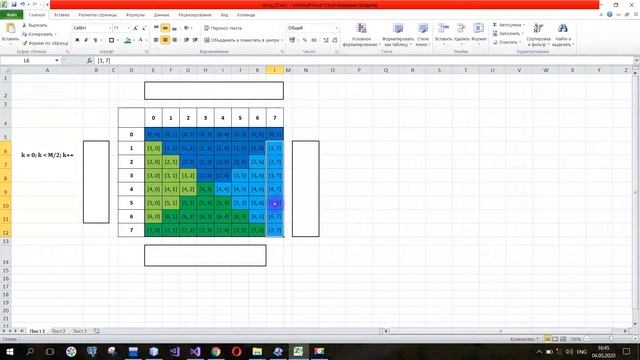Image resolution: width=640 pixels, height=360 pixels.
Task: Toggle Center horizontal alignment
Action: click(x=165, y=40)
